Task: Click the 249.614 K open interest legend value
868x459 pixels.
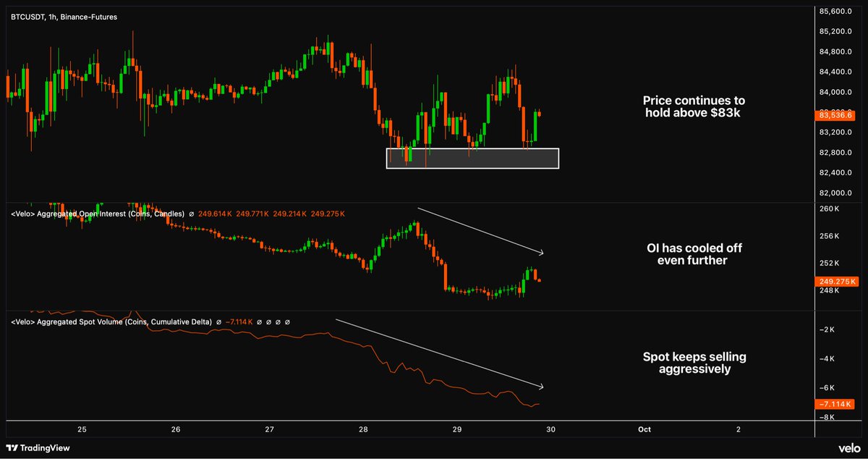Action: pos(216,214)
